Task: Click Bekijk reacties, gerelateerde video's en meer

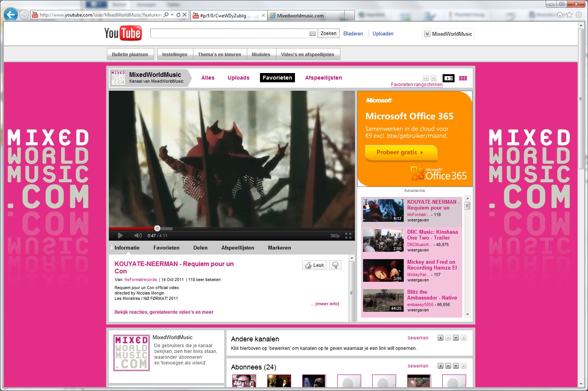Action: tap(164, 312)
